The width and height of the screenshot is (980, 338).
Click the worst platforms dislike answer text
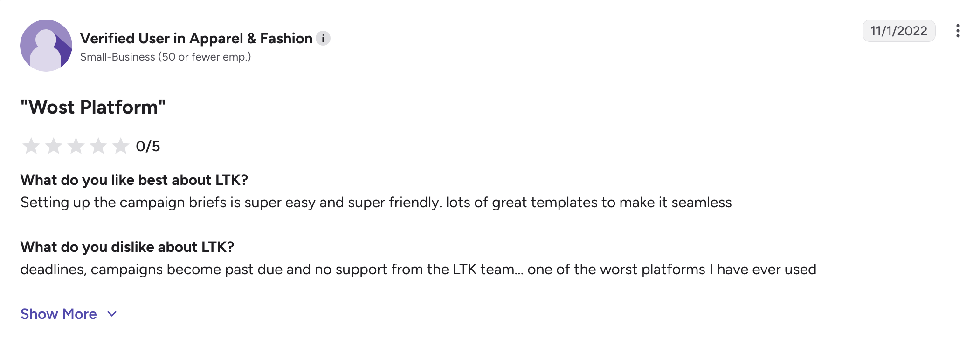pos(418,270)
